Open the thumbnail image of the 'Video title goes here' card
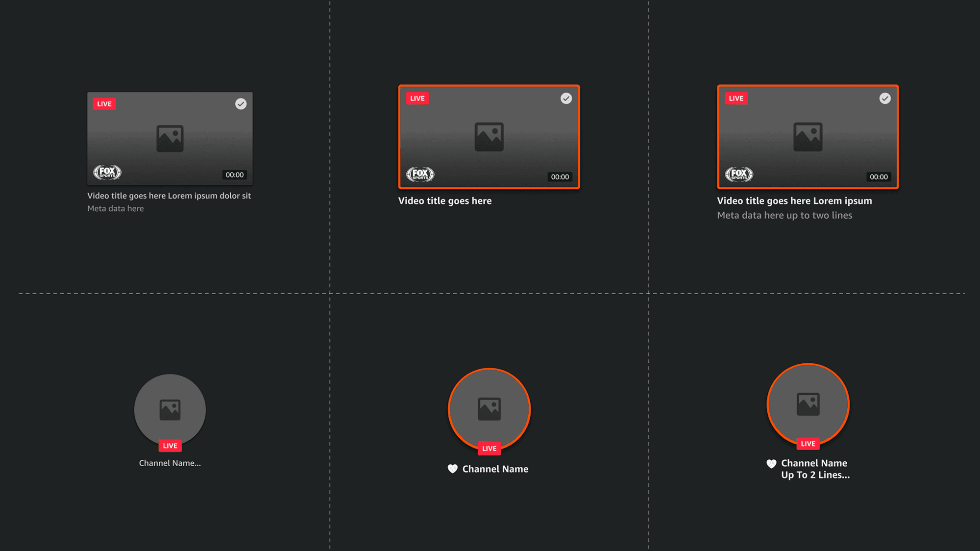 coord(489,137)
